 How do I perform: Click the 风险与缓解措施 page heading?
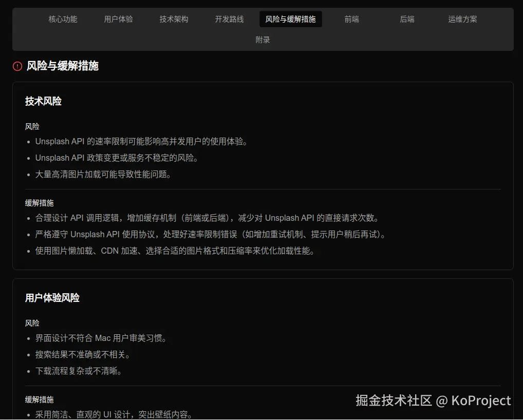click(63, 66)
